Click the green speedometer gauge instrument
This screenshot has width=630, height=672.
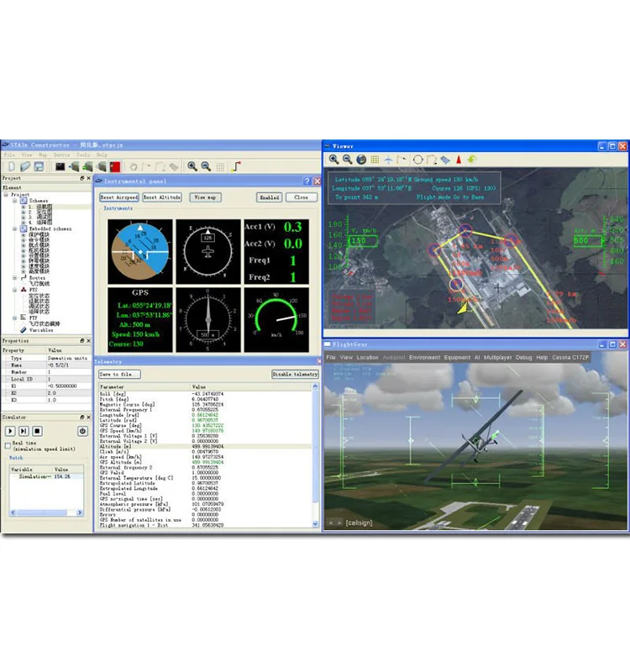276,320
